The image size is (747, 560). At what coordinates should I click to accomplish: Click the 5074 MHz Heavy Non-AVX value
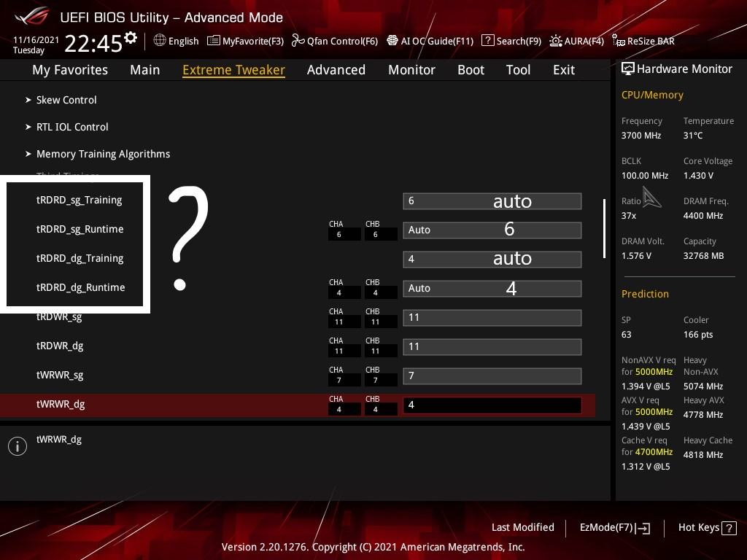click(703, 386)
